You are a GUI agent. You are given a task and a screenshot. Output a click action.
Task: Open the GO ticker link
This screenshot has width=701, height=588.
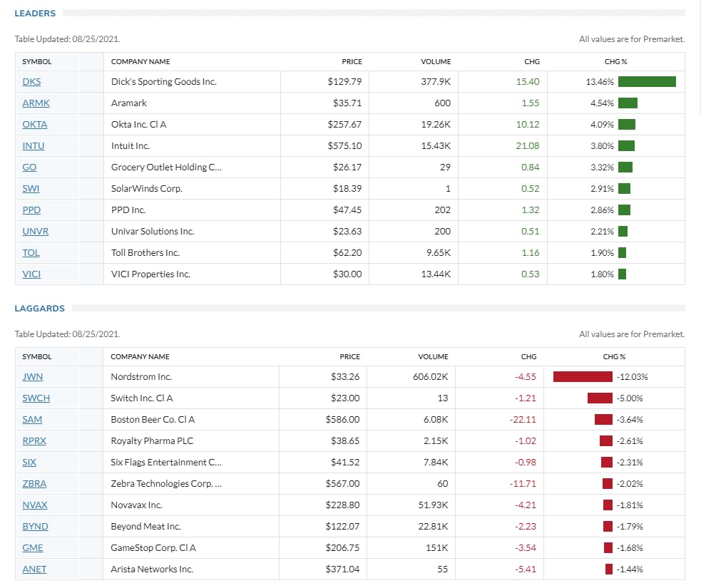[29, 167]
